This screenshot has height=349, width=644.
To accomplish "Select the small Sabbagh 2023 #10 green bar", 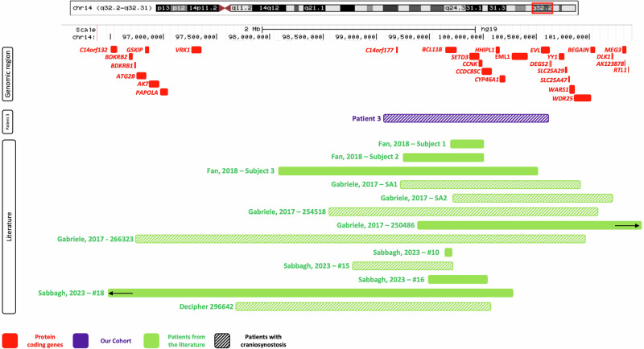I will click(x=448, y=253).
